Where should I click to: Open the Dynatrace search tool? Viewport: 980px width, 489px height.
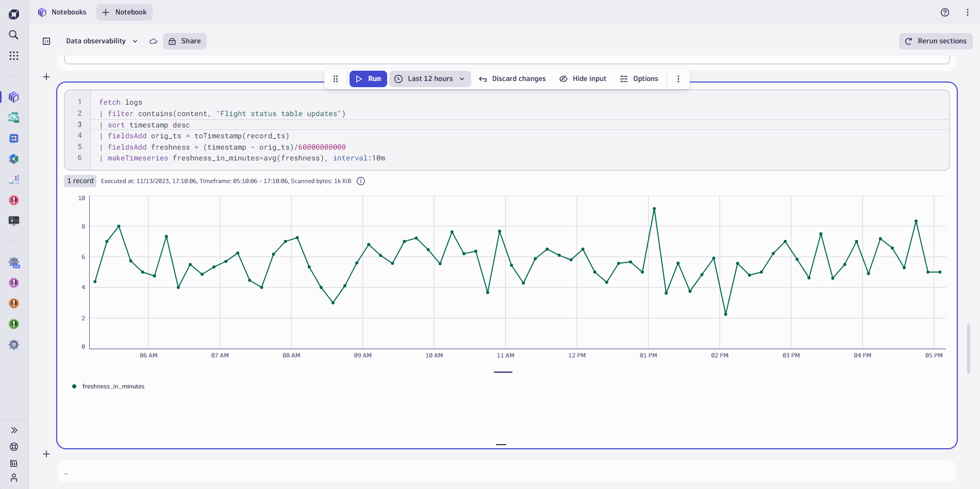(14, 35)
